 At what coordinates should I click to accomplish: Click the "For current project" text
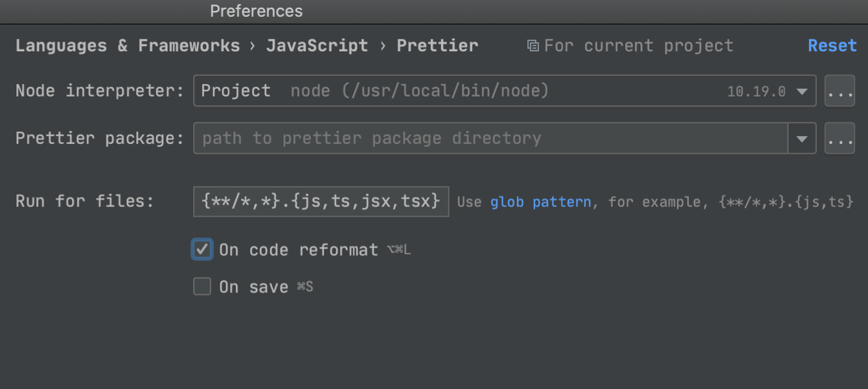[x=639, y=46]
